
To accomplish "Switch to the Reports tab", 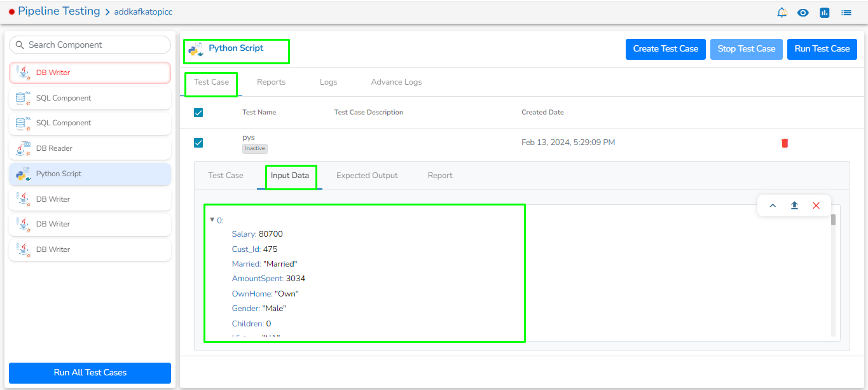I will coord(271,82).
